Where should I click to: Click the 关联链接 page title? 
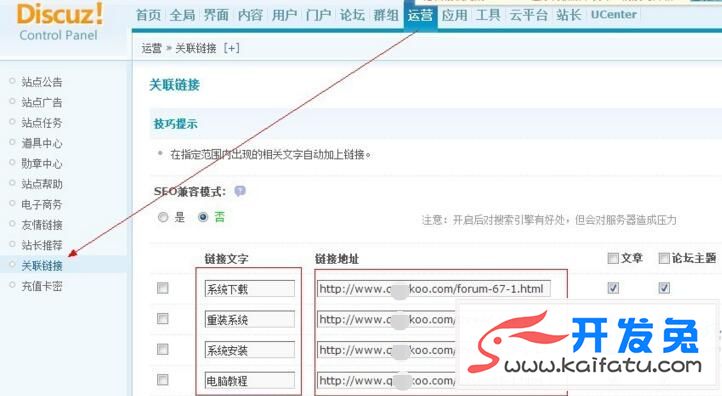coord(175,85)
